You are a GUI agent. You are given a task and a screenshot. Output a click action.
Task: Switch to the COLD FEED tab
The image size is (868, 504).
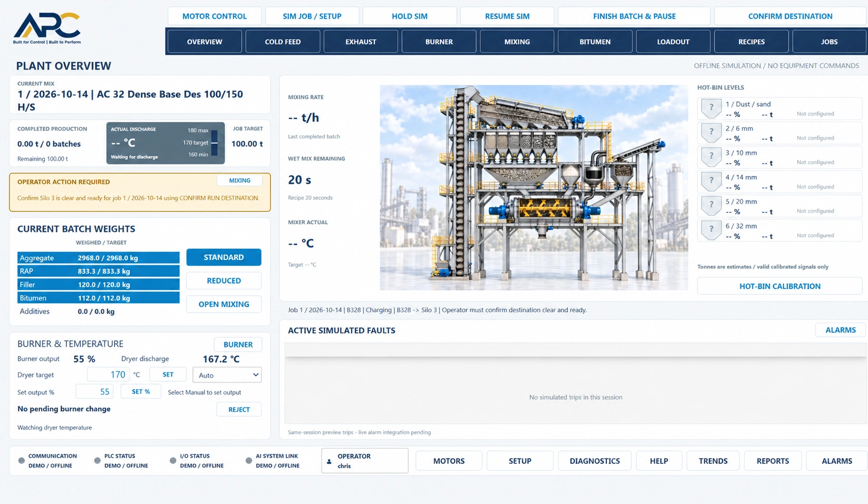point(283,42)
